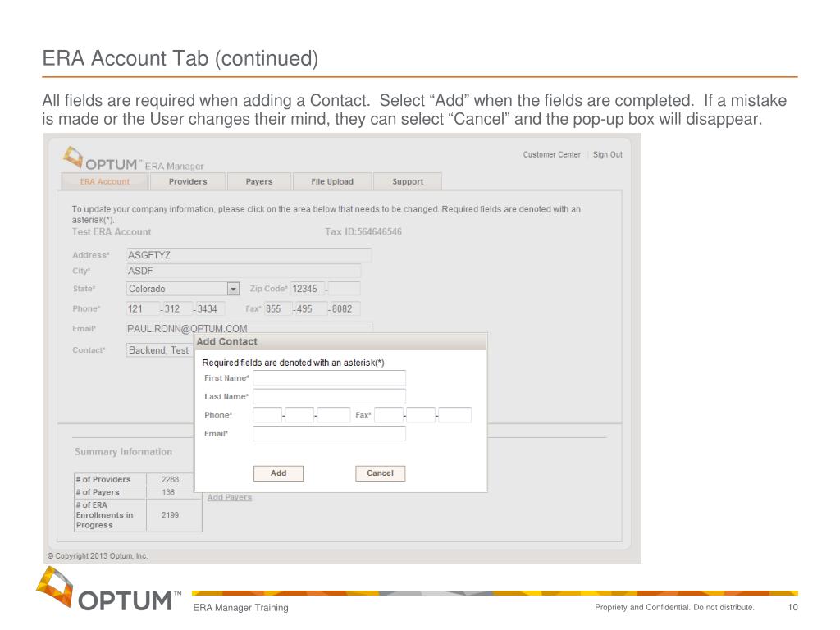
Task: Click the middle Fax box in Add Contact
Action: 421,414
